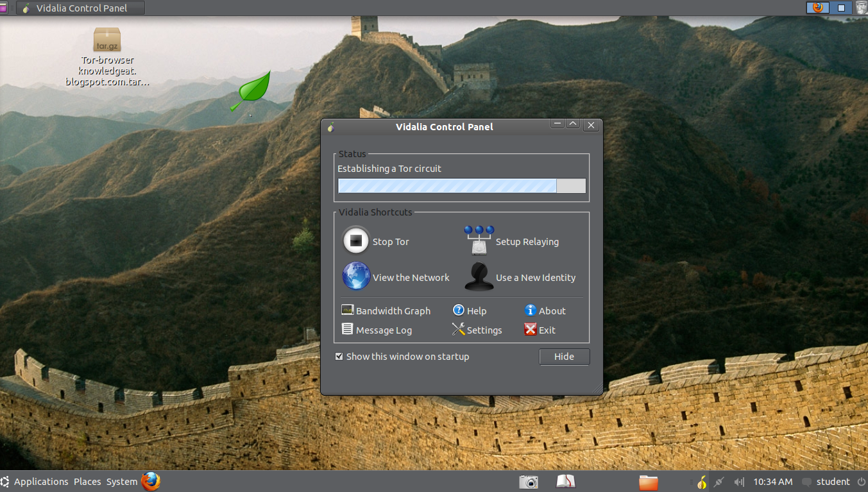Open Setup Relaying via its network icon
The height and width of the screenshot is (492, 868).
pyautogui.click(x=479, y=241)
